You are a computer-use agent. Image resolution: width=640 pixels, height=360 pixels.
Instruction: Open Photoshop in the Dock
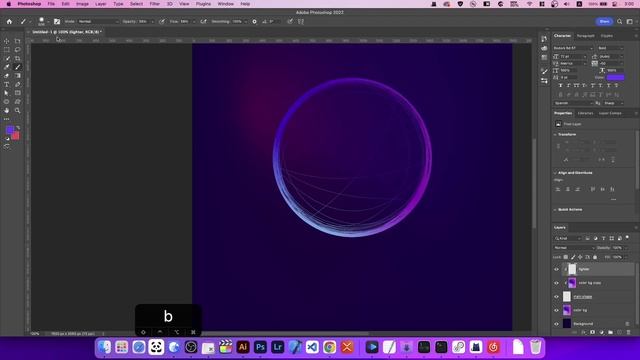click(x=260, y=347)
